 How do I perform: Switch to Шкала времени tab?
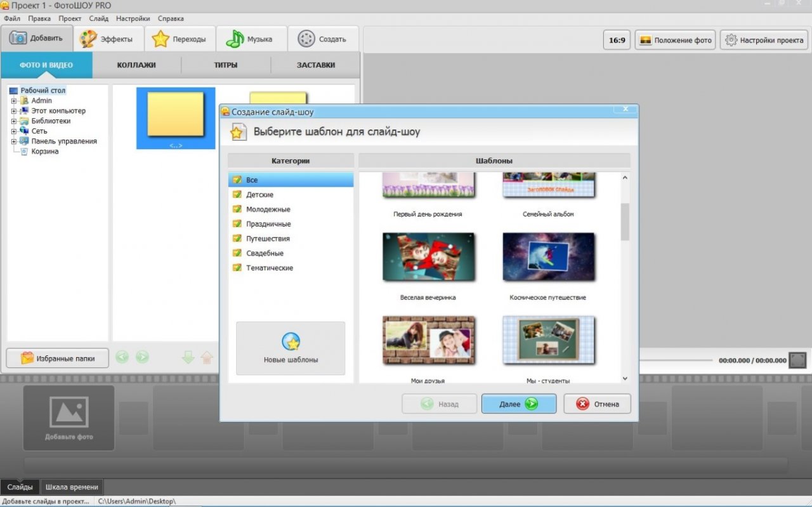pos(72,487)
